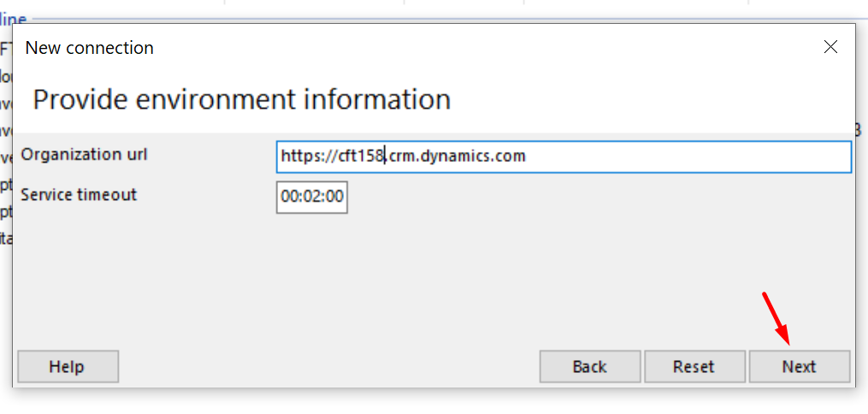Click the Next button
Viewport: 868px width, 414px height.
coord(799,366)
